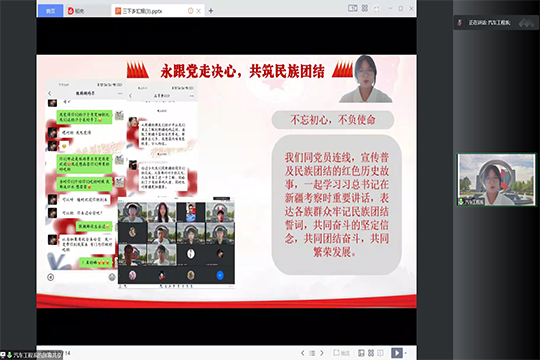
Task: Open the four-square apps grid icon in the title bar
Action: click(x=365, y=8)
